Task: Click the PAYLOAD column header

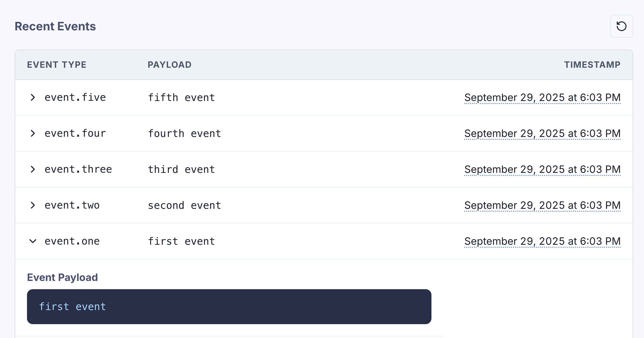Action: 170,65
